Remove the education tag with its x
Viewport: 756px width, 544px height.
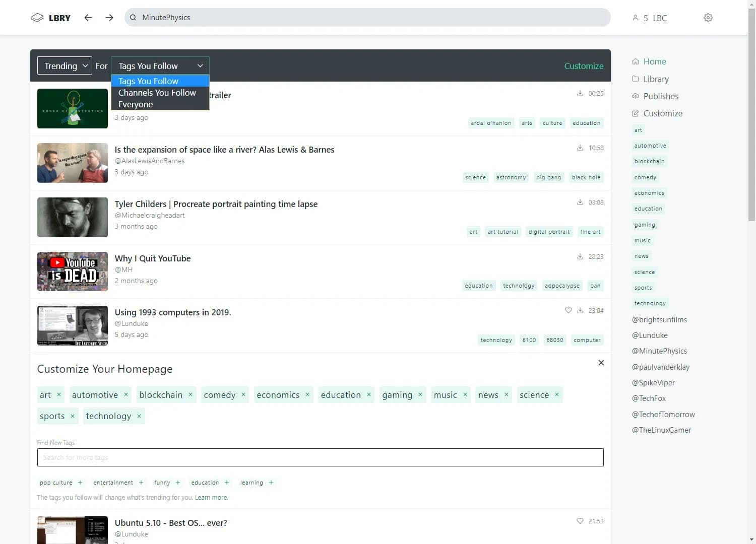[x=369, y=394]
